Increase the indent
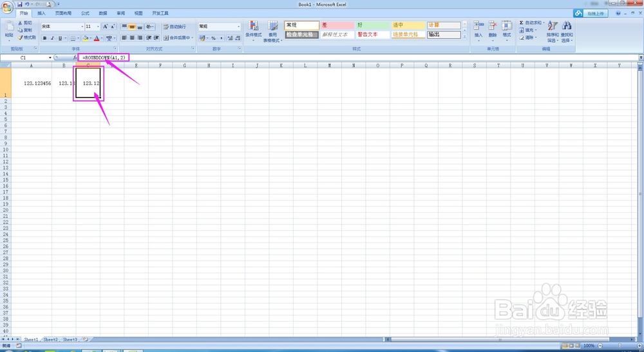The width and height of the screenshot is (644, 352). [x=156, y=38]
